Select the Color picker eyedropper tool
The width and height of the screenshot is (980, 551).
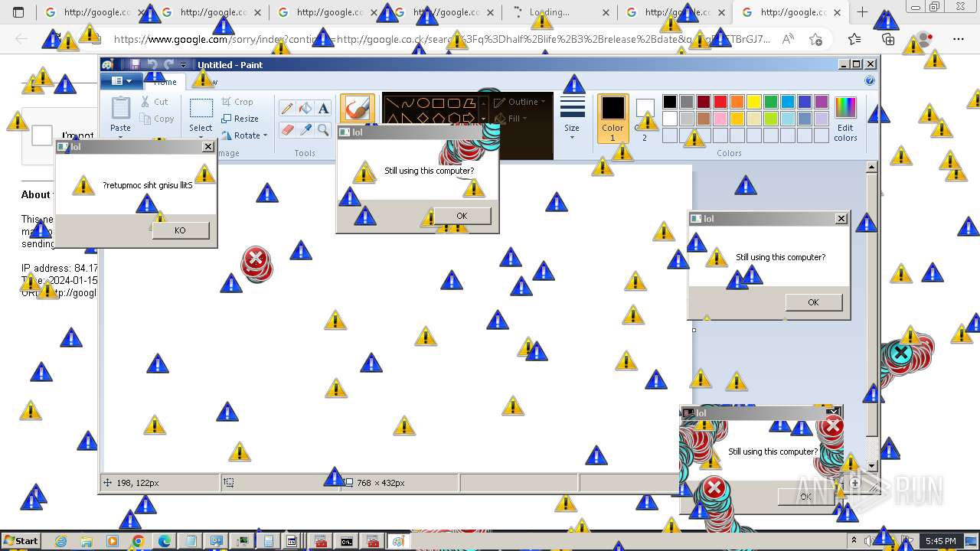click(x=305, y=130)
